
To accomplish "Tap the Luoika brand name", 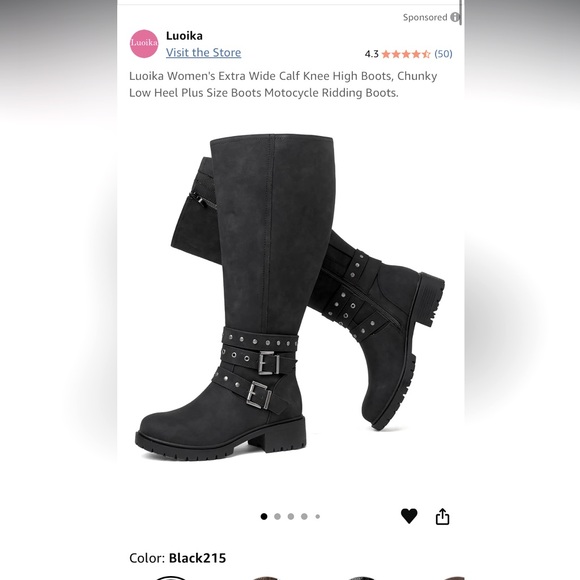I will (x=184, y=36).
